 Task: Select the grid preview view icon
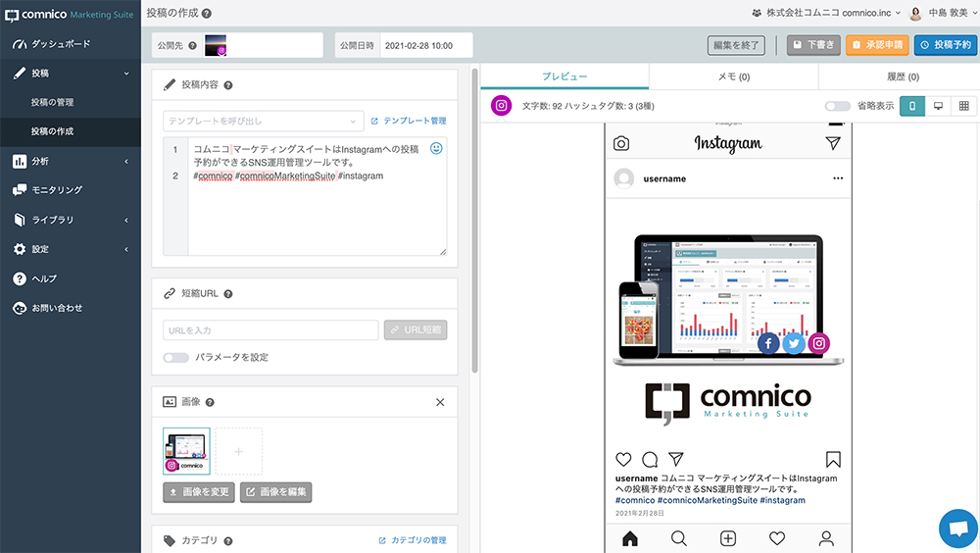964,106
